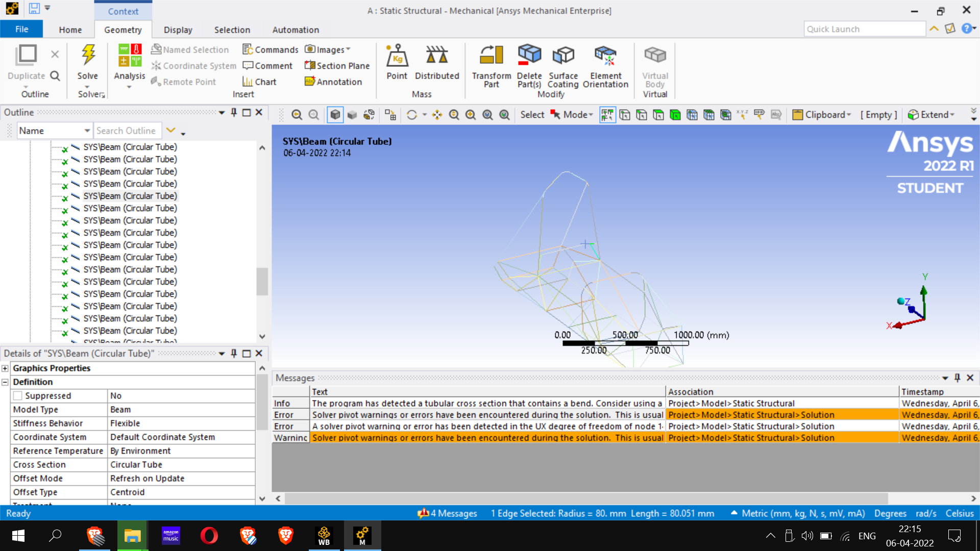The height and width of the screenshot is (551, 980).
Task: Open the Name filter dropdown
Action: tap(87, 131)
